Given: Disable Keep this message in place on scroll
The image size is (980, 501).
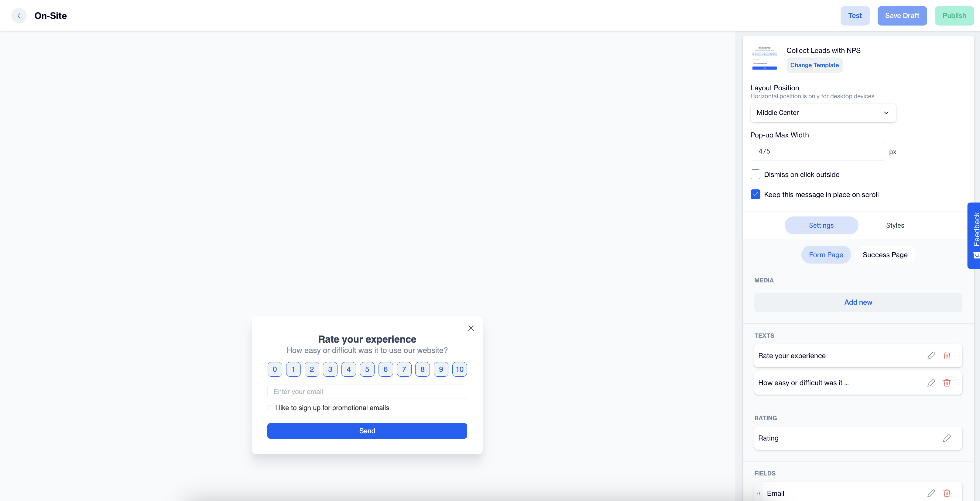Looking at the screenshot, I should (x=755, y=194).
